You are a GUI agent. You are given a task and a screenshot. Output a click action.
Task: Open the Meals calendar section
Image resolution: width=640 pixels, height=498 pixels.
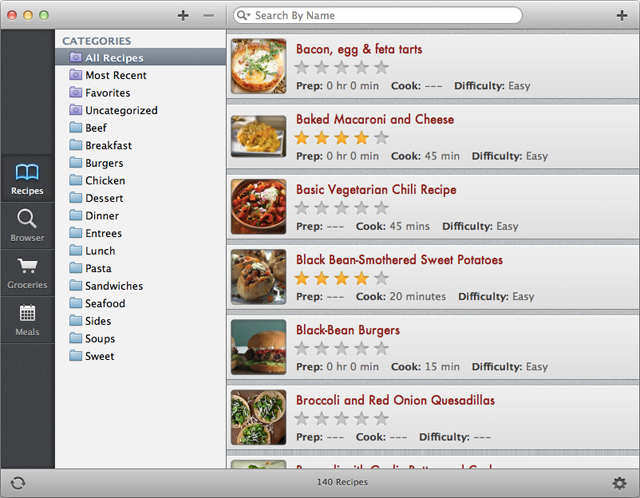(27, 320)
